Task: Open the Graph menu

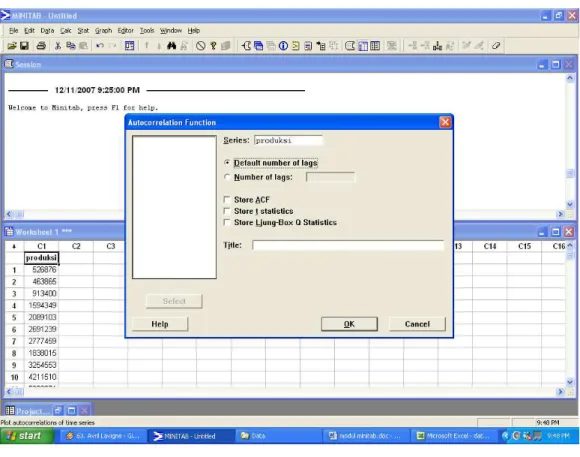Action: pyautogui.click(x=103, y=31)
